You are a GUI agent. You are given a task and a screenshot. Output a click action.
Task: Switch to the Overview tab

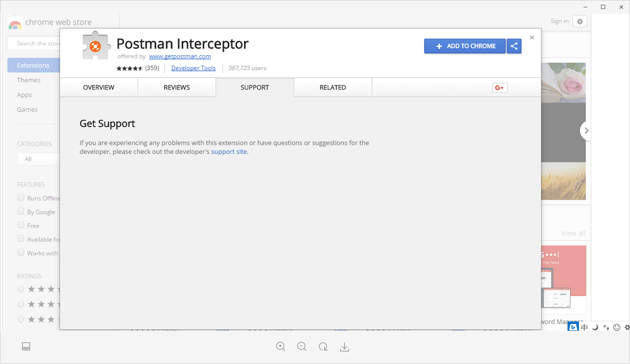click(99, 87)
